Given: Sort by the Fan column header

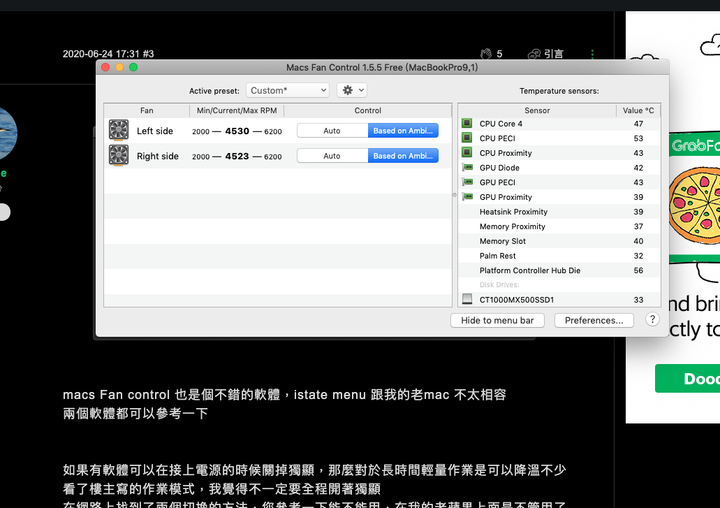Looking at the screenshot, I should click(146, 110).
